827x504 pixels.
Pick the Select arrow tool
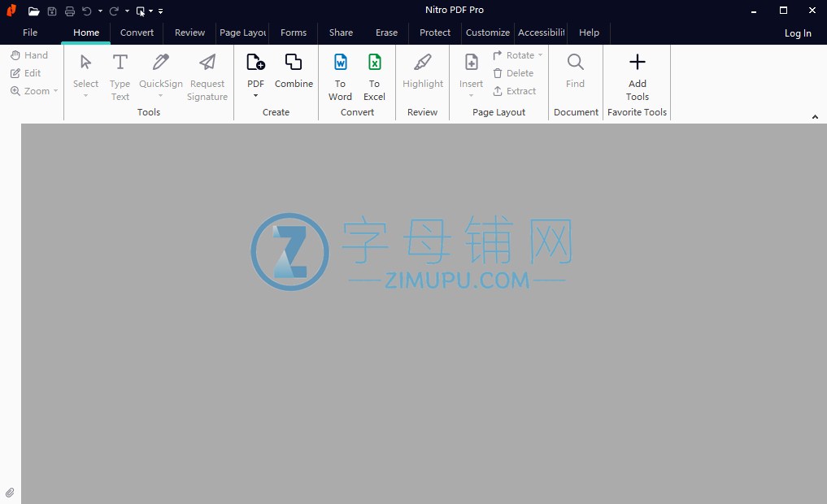pyautogui.click(x=85, y=63)
